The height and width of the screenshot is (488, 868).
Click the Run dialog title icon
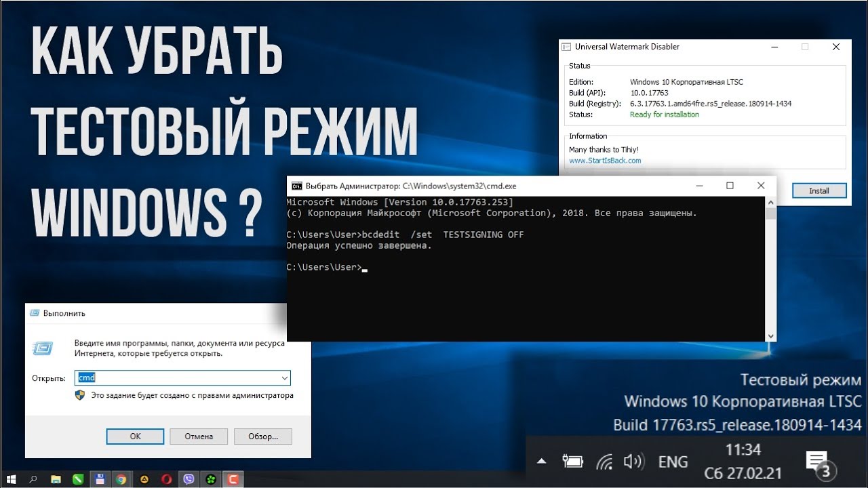point(35,314)
